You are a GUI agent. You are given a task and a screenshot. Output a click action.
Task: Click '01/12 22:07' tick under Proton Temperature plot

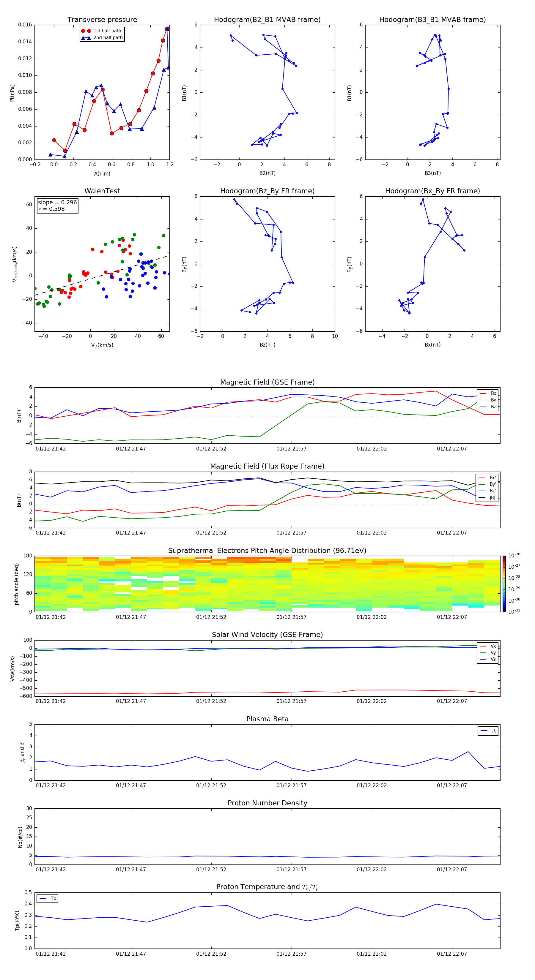coord(451,954)
